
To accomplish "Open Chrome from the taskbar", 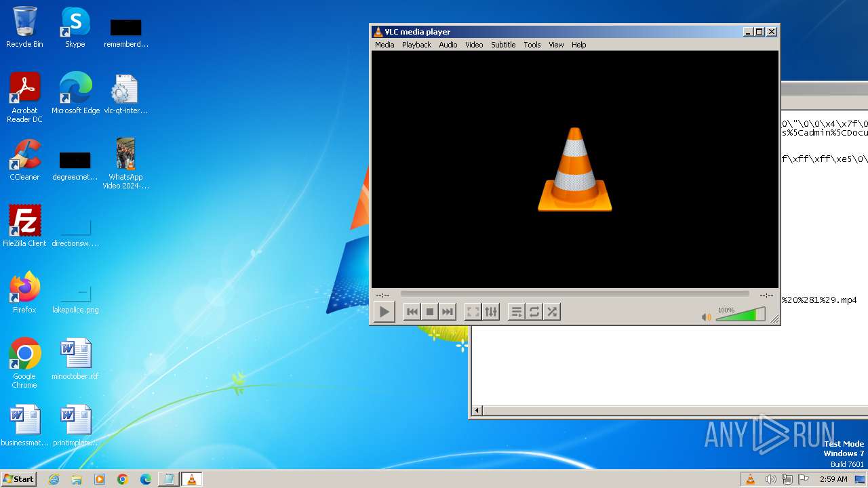I will pyautogui.click(x=123, y=479).
